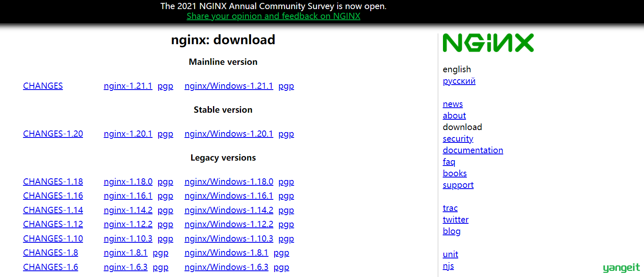Viewport: 644px width, 277px height.
Task: Open pgp for nginx/Windows-1.6.3
Action: (x=281, y=268)
